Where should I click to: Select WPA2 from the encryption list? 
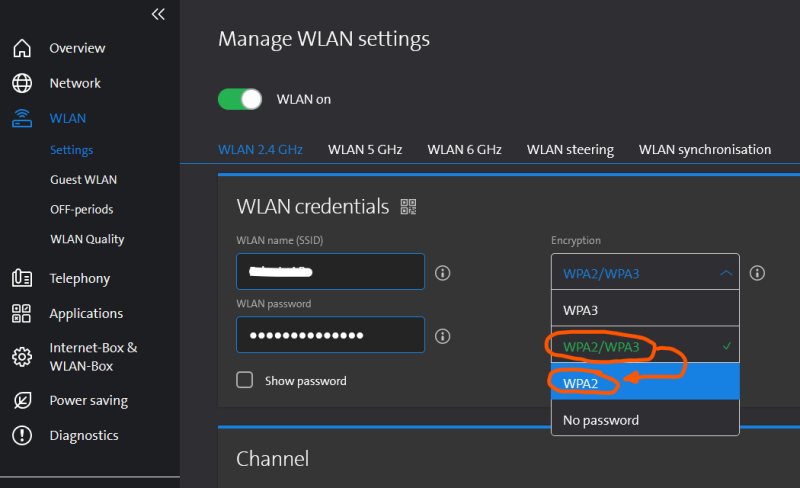click(645, 381)
